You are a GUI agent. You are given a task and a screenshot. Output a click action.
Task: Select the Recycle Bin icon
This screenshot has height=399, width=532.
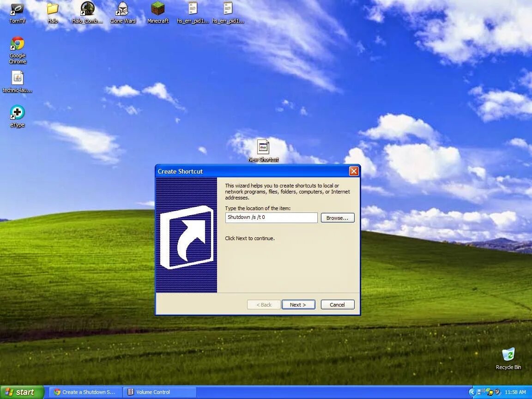[x=508, y=358]
